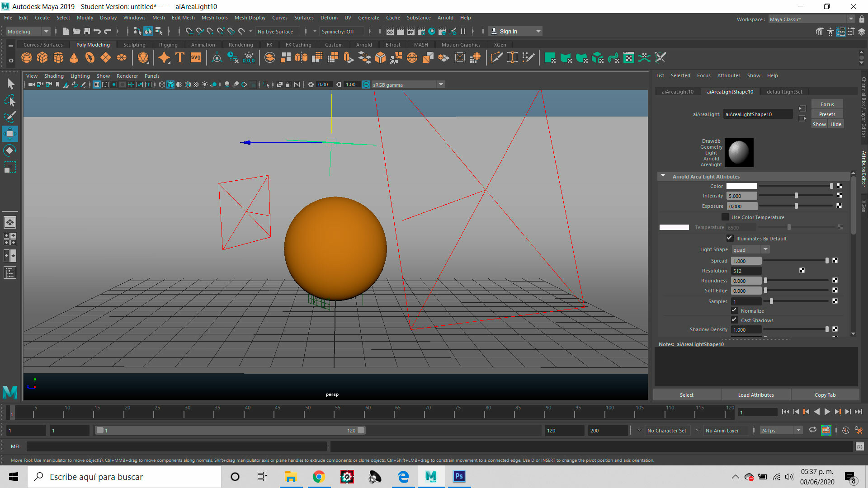Disable the Normalize checkbox
This screenshot has height=488, width=868.
[734, 310]
